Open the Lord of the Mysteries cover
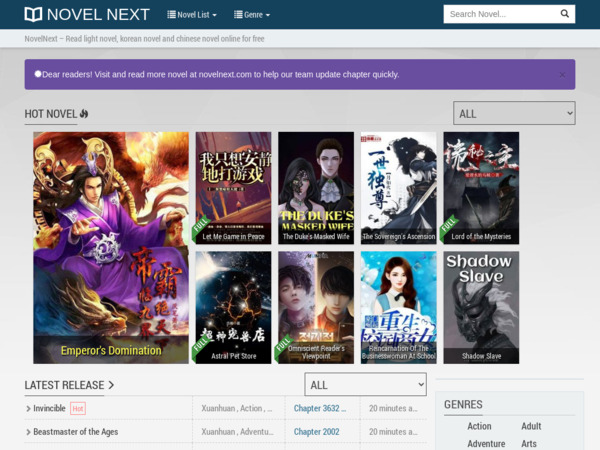The height and width of the screenshot is (450, 600). pos(481,188)
